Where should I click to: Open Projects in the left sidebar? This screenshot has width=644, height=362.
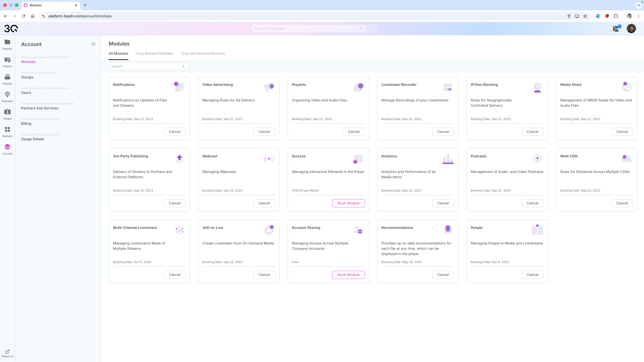tap(7, 44)
